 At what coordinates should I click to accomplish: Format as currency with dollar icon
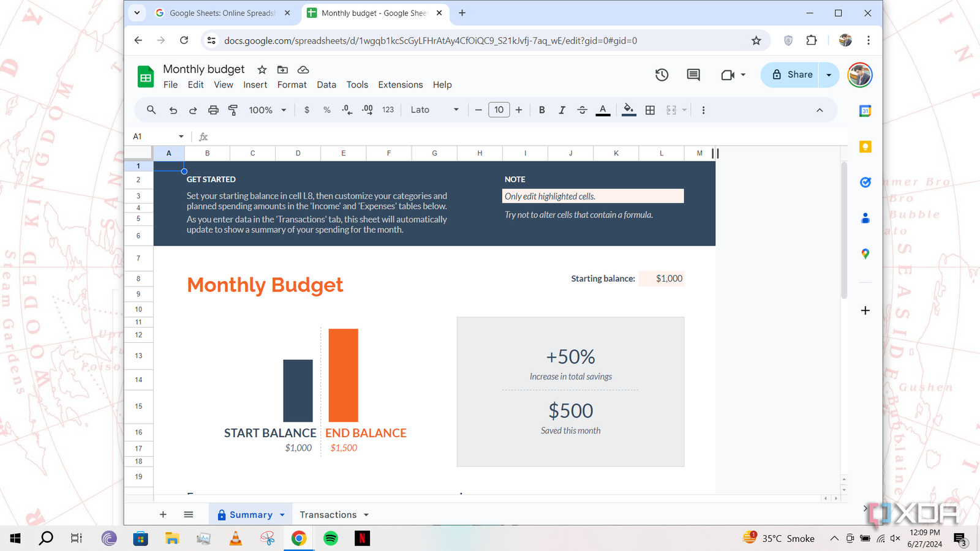(307, 110)
